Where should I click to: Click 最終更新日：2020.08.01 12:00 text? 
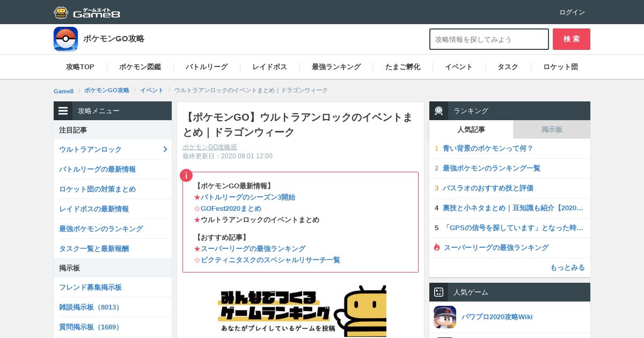[228, 156]
